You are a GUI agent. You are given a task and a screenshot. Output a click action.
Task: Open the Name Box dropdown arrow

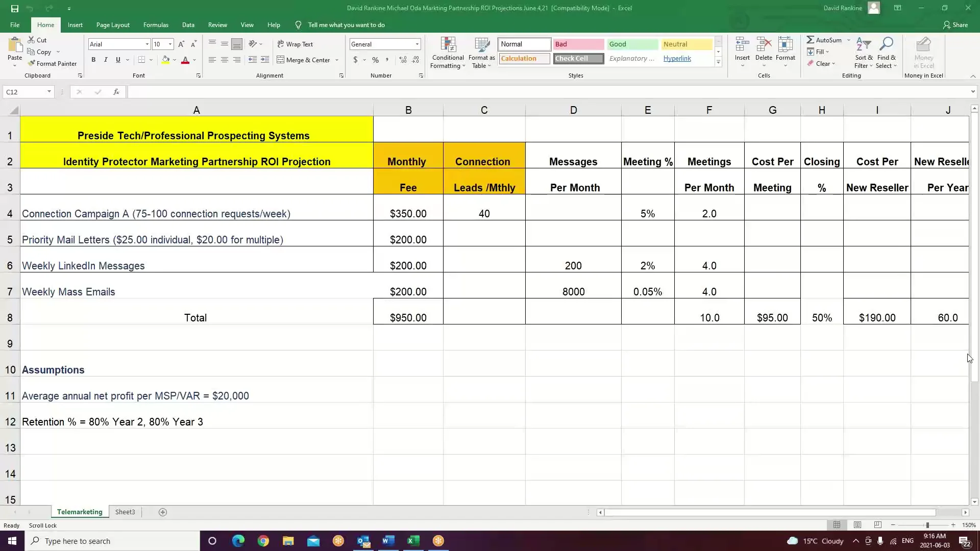49,92
